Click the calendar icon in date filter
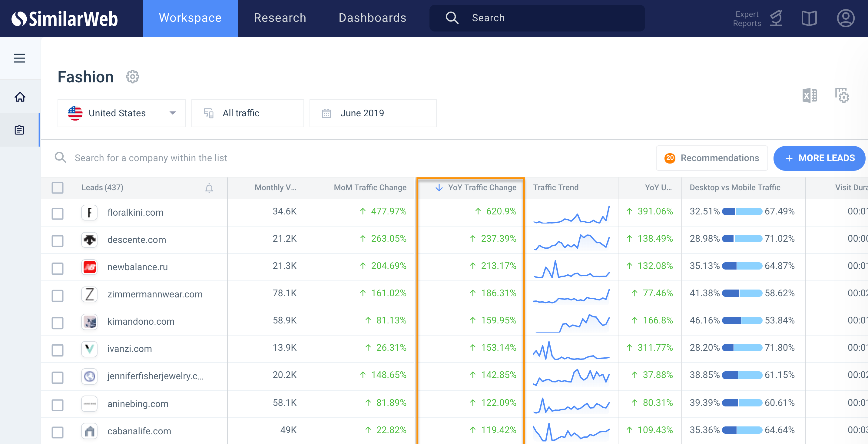Image resolution: width=868 pixels, height=444 pixels. tap(326, 113)
